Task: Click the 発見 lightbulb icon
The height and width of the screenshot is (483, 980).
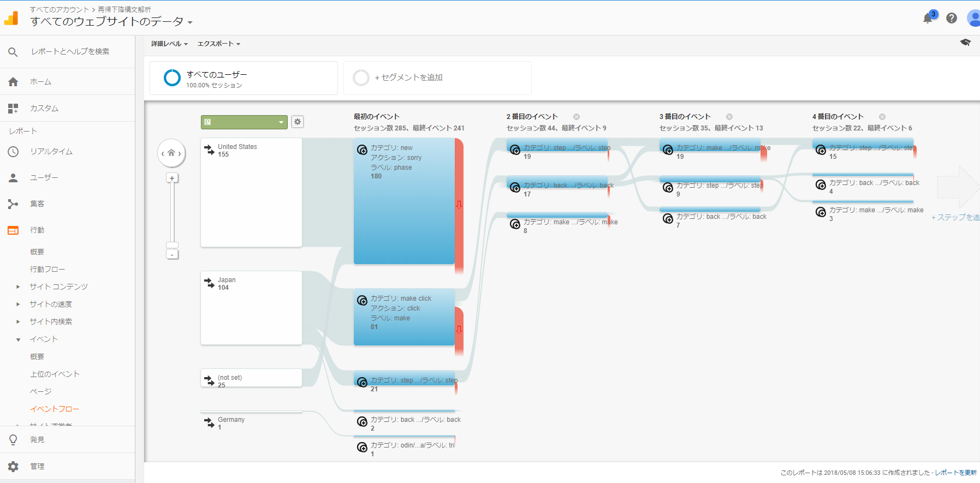Action: (13, 440)
